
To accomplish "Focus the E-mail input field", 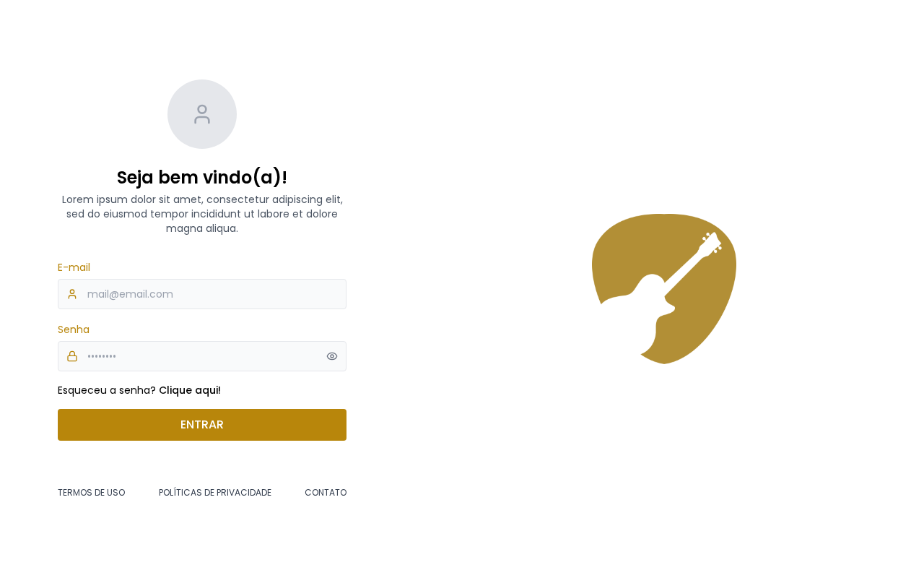I will [x=202, y=294].
